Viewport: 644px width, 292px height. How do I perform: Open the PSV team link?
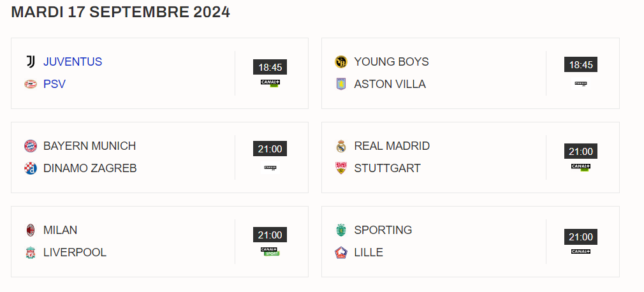pyautogui.click(x=54, y=84)
